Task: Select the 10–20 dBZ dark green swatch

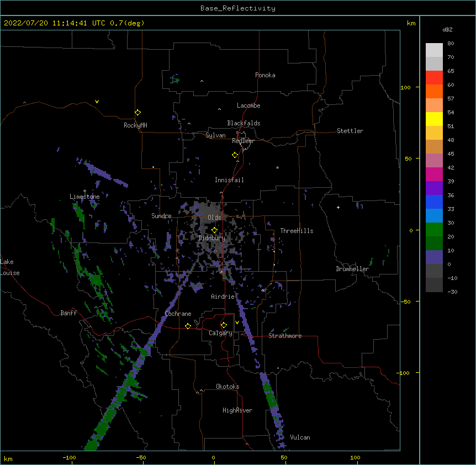Action: [x=434, y=244]
